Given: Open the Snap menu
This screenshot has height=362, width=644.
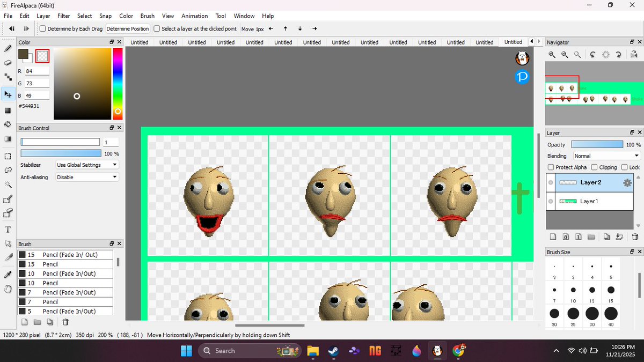Looking at the screenshot, I should pos(106,16).
